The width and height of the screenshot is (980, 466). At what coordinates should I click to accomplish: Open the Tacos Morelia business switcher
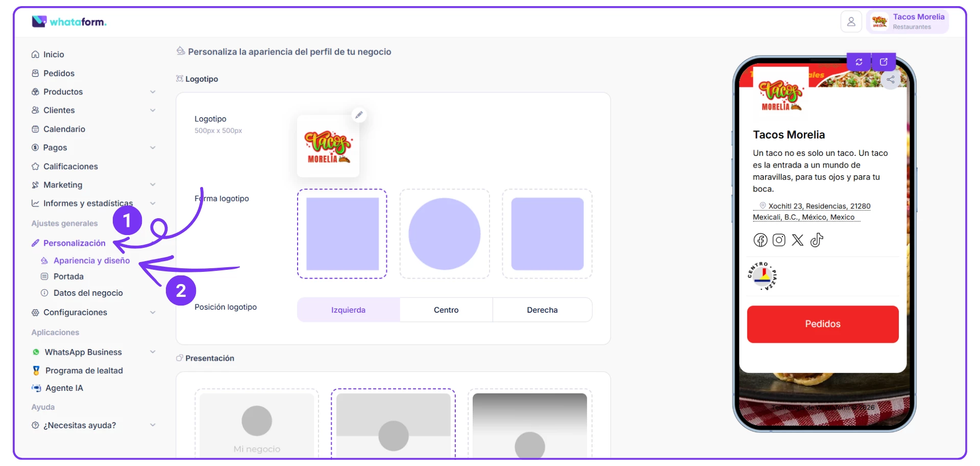click(908, 22)
